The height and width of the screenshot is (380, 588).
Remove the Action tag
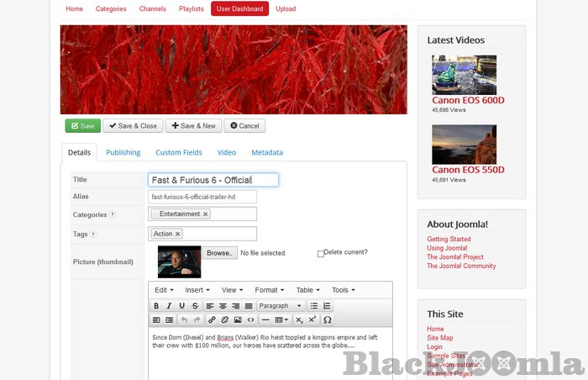tap(178, 234)
